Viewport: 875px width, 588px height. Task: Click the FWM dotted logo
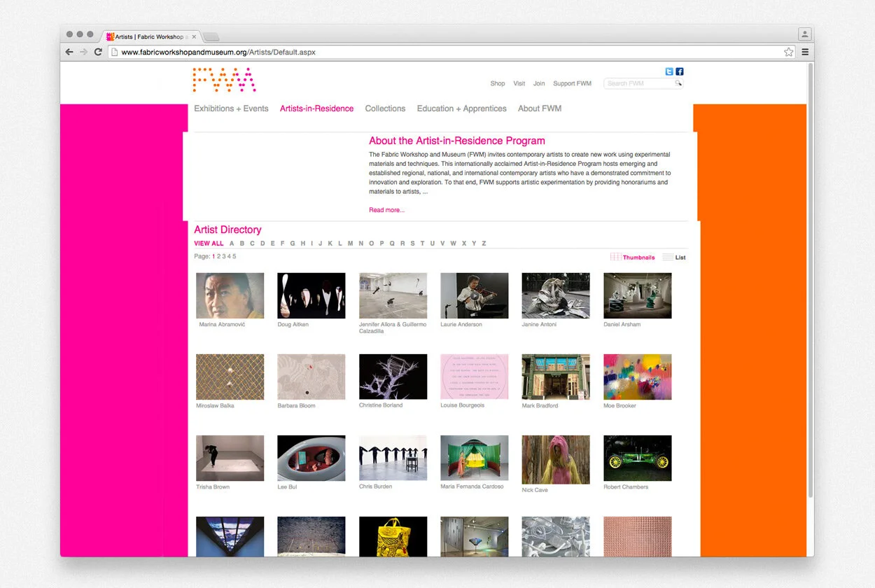coord(224,80)
